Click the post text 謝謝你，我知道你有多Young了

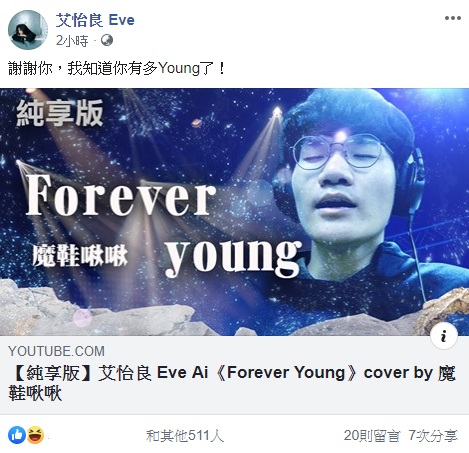(117, 69)
